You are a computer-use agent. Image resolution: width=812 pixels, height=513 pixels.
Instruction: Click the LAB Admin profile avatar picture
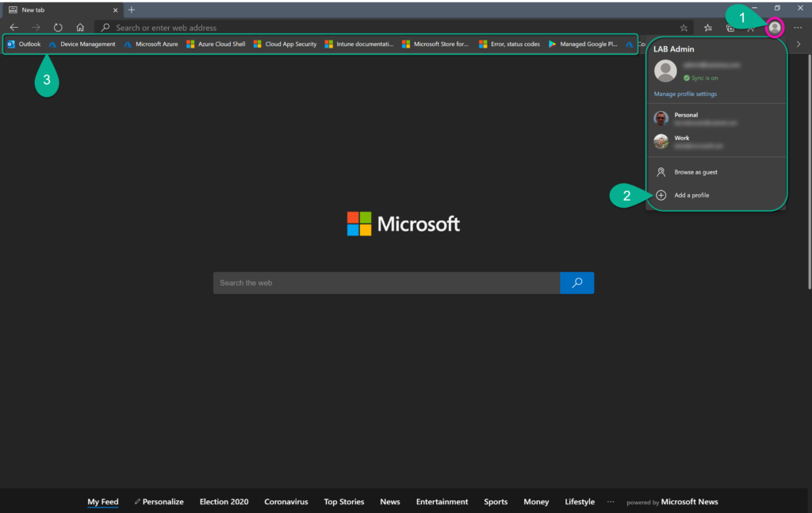665,71
